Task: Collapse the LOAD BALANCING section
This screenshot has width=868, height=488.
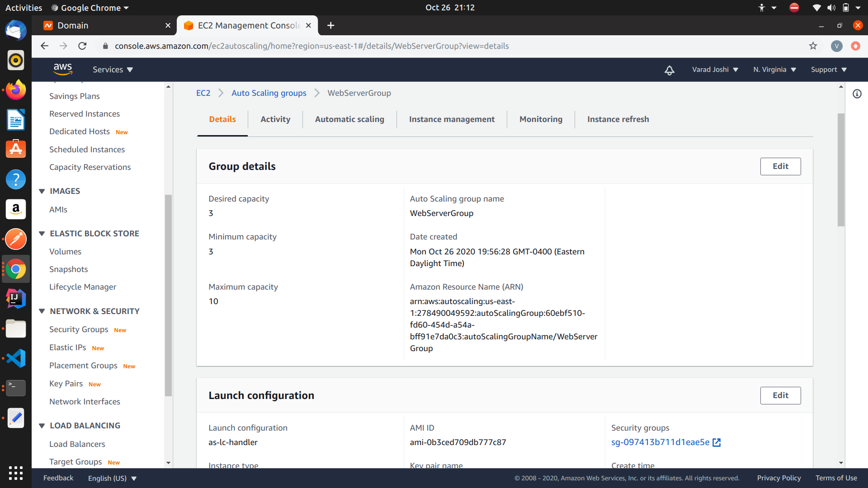Action: 42,426
